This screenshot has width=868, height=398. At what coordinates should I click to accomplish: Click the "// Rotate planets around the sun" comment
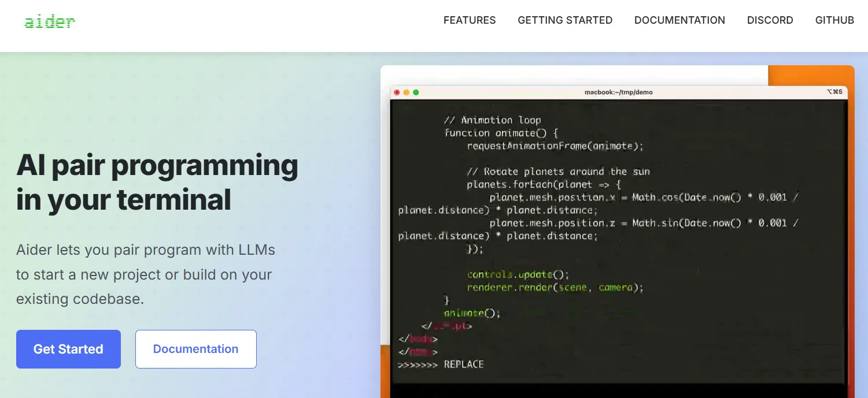coord(558,172)
